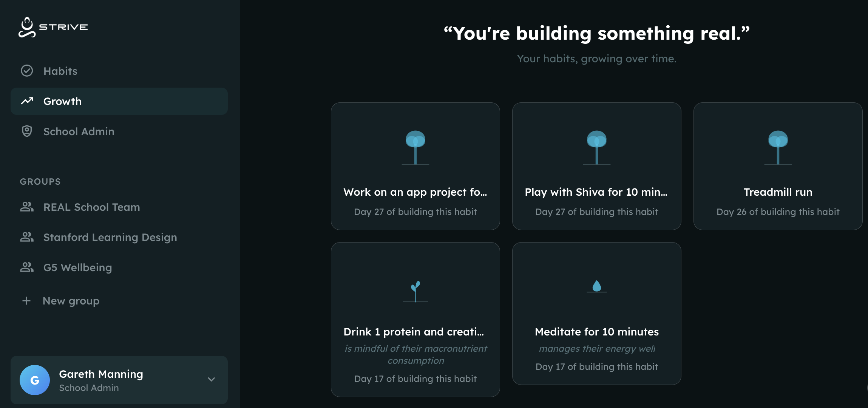This screenshot has width=868, height=408.
Task: Select the School Admin navigation item
Action: point(79,131)
